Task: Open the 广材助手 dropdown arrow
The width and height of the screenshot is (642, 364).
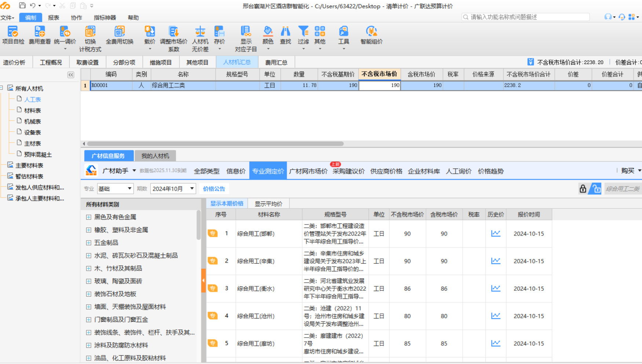Action: 134,171
